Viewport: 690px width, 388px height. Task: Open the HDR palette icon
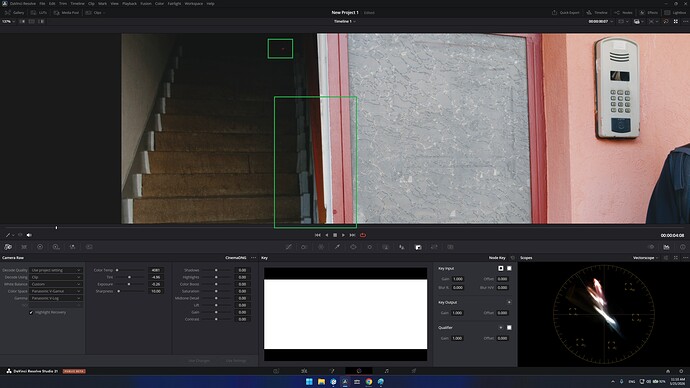click(56, 247)
